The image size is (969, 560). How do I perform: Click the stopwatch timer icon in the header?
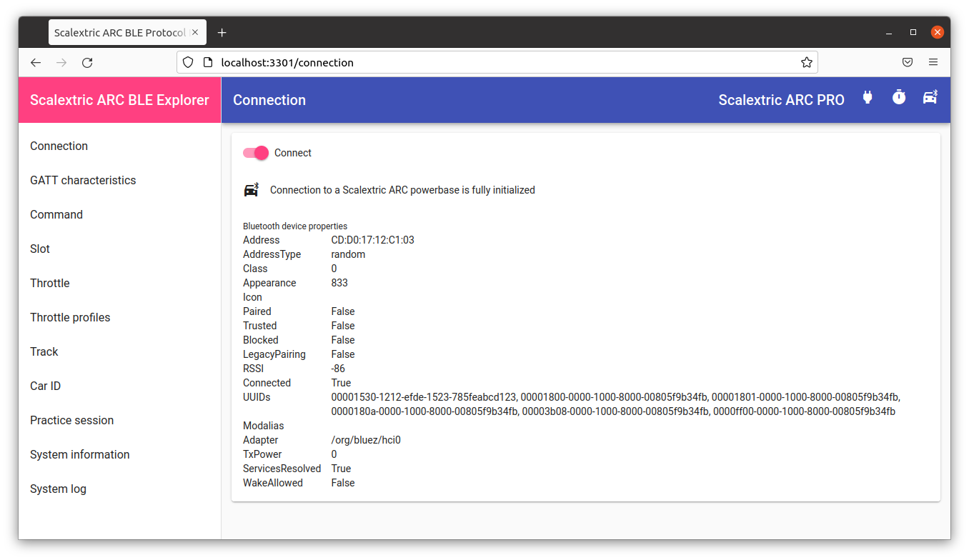coord(898,97)
